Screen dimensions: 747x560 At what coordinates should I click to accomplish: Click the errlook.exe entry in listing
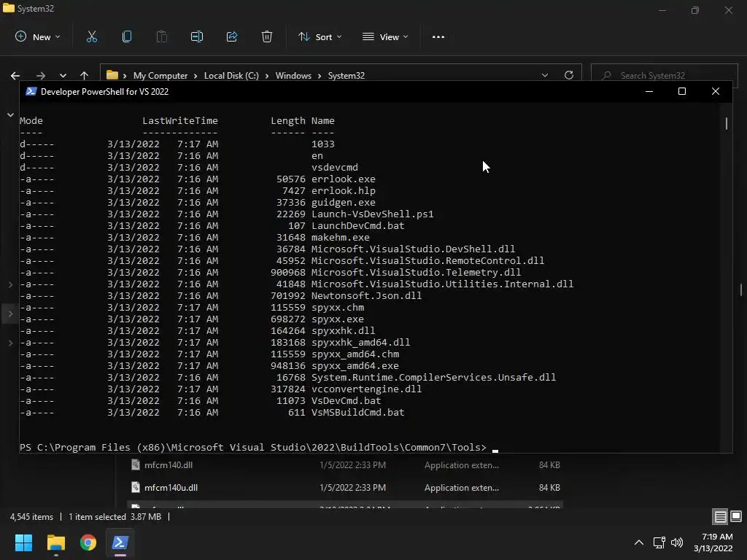pyautogui.click(x=343, y=179)
